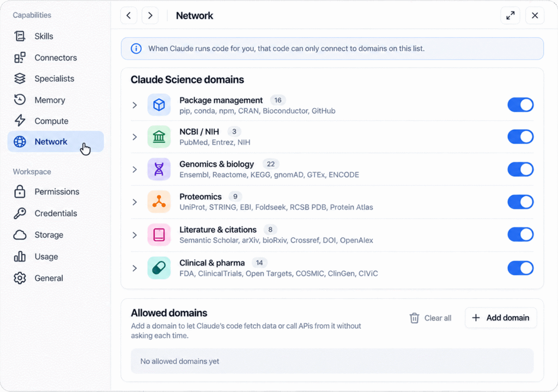
Task: Click the Memory clock icon
Action: [20, 100]
